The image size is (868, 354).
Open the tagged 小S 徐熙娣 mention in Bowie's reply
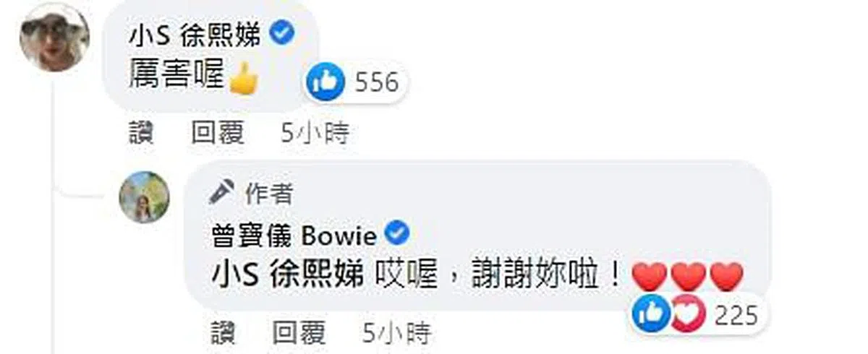288,275
